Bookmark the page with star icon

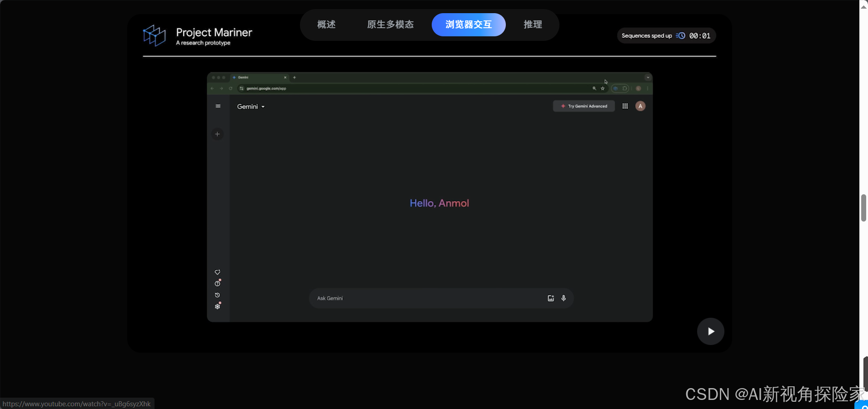coord(603,89)
